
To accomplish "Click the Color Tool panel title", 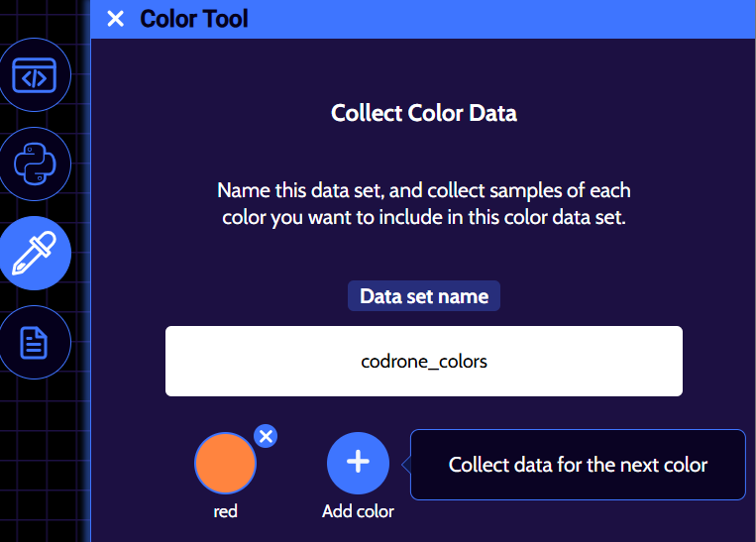I will tap(194, 19).
